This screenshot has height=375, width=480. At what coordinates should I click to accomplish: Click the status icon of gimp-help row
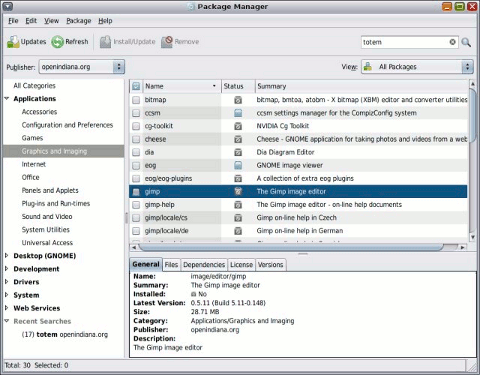[x=238, y=205]
